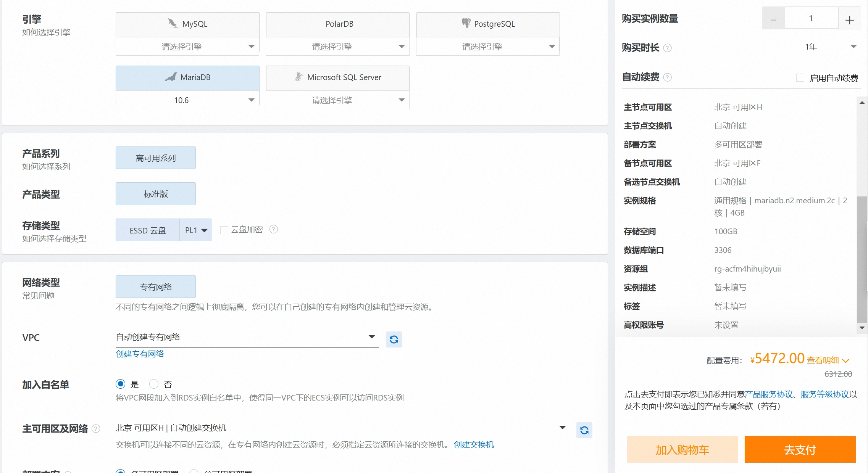Check the 启用自动续费 checkbox
The image size is (868, 473).
(800, 78)
